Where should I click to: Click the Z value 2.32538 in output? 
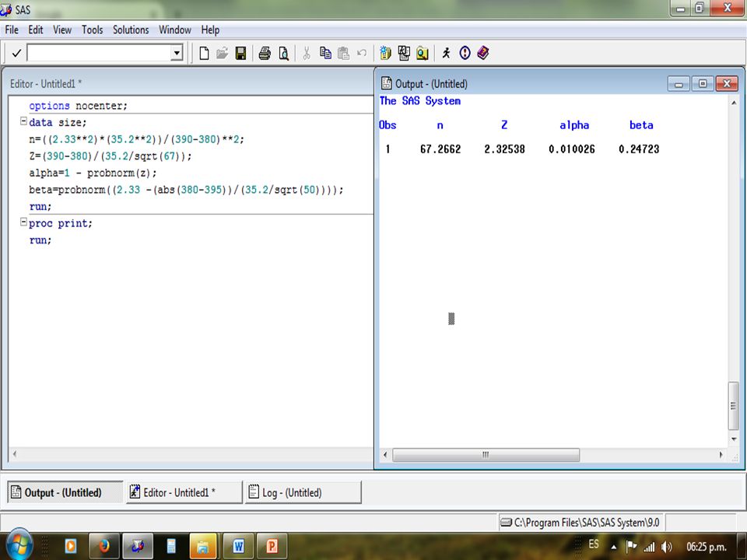(x=504, y=149)
